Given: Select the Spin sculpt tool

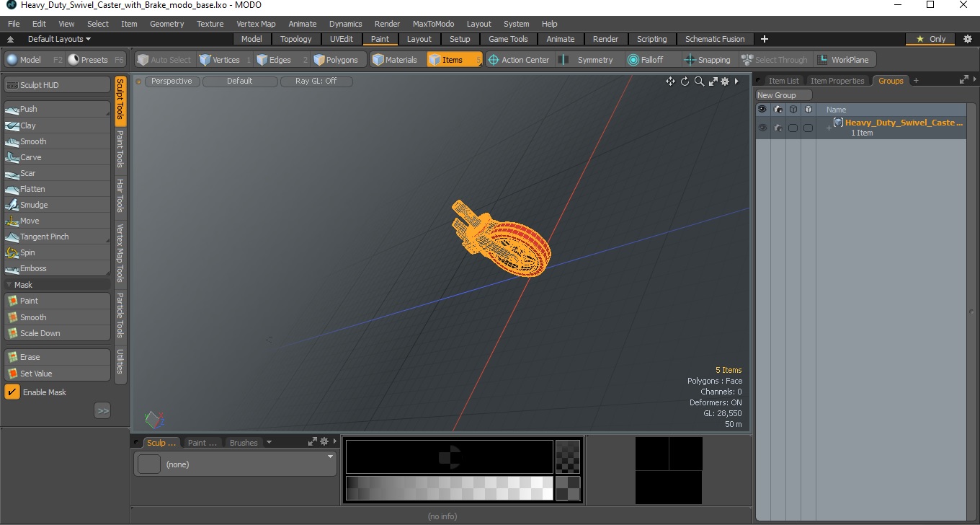Looking at the screenshot, I should coord(57,252).
